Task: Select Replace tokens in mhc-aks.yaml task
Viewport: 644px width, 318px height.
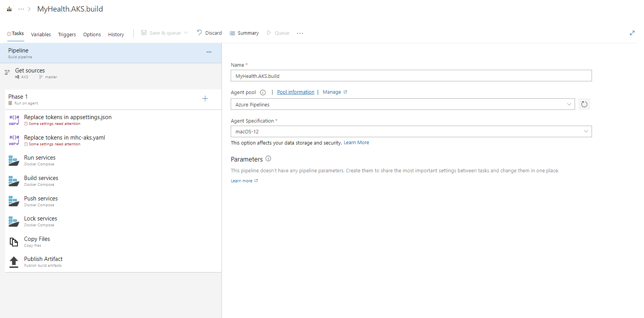Action: [x=113, y=140]
